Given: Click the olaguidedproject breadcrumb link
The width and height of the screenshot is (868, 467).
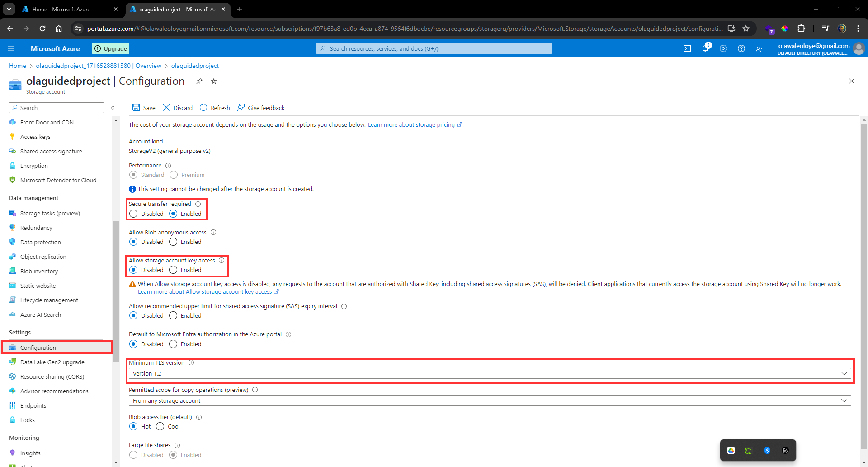Looking at the screenshot, I should click(195, 66).
